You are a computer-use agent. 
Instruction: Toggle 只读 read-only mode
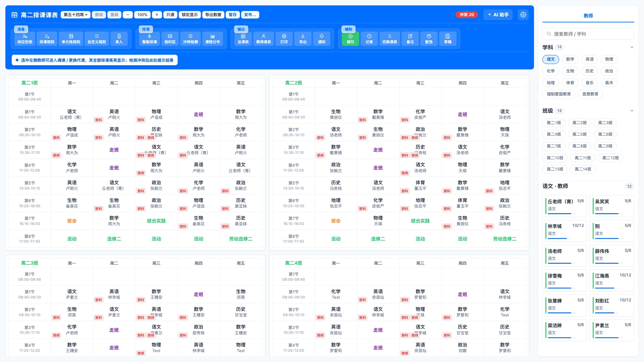(x=170, y=15)
